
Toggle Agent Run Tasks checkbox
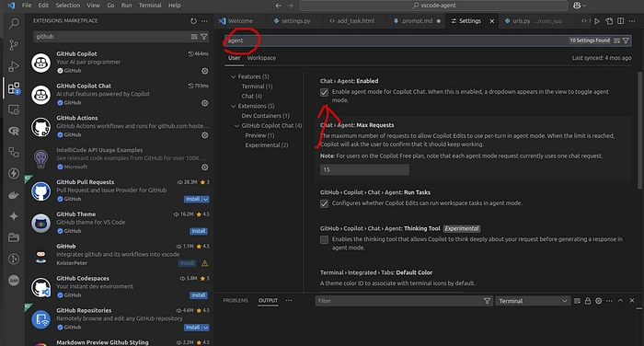pos(324,203)
